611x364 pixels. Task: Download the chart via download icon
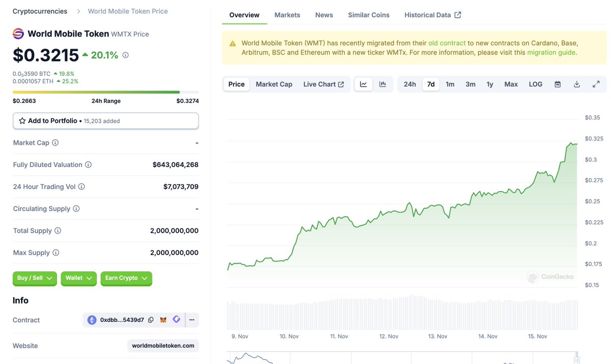(576, 84)
